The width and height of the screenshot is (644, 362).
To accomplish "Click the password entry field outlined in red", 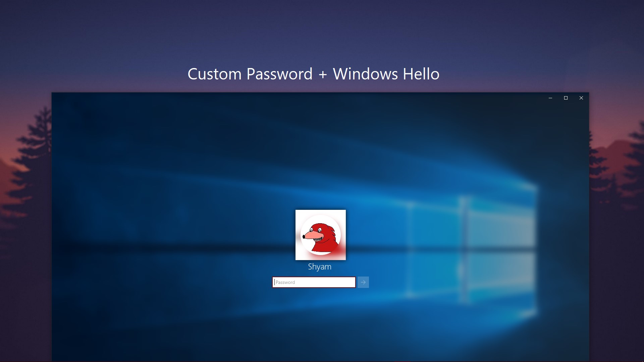I will coord(314,282).
